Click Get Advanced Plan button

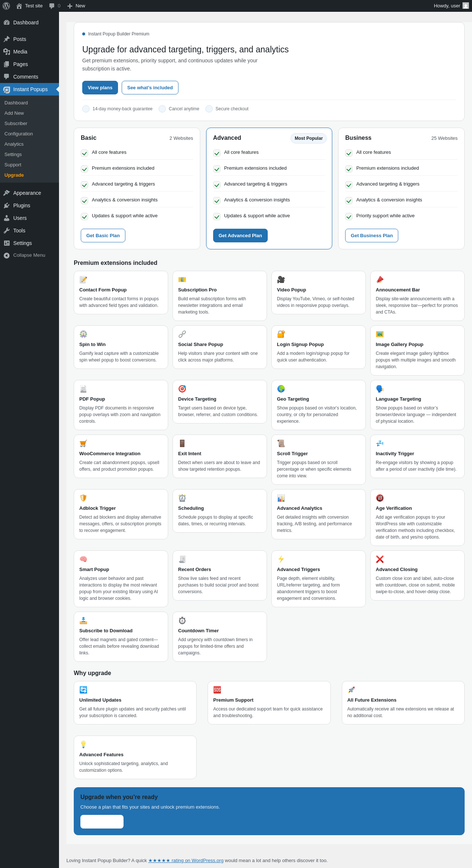click(x=240, y=236)
